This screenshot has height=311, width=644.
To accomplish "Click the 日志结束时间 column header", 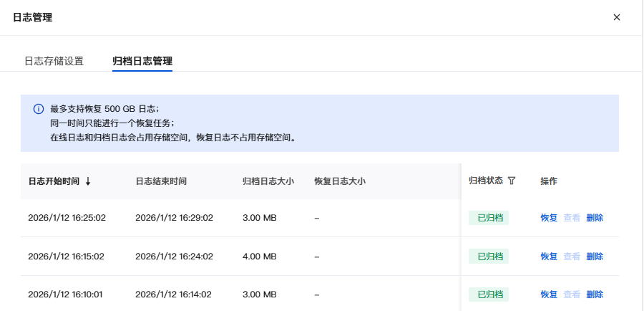I will click(x=161, y=181).
